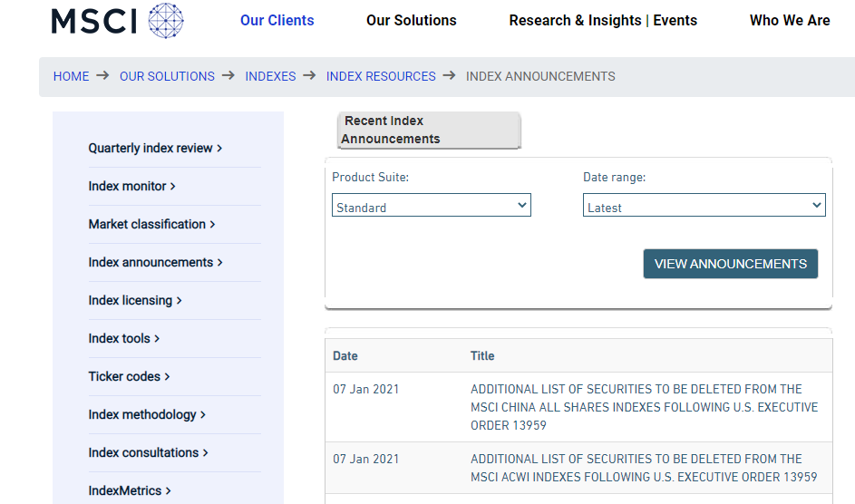Go to Index methodology in the sidebar
Viewport: 855px width, 504px height.
(146, 414)
